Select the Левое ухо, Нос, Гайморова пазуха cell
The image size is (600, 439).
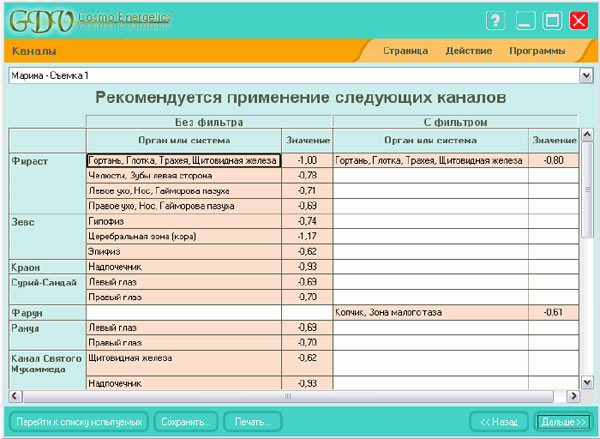184,191
